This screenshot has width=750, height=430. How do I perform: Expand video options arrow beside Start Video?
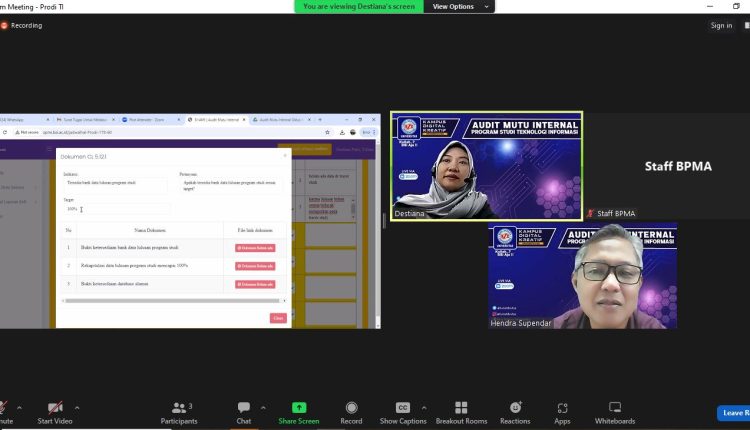coord(77,408)
